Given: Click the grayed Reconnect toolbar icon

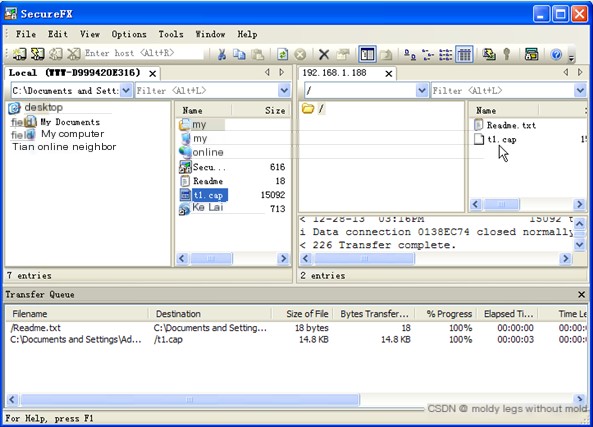Looking at the screenshot, I should (56, 54).
